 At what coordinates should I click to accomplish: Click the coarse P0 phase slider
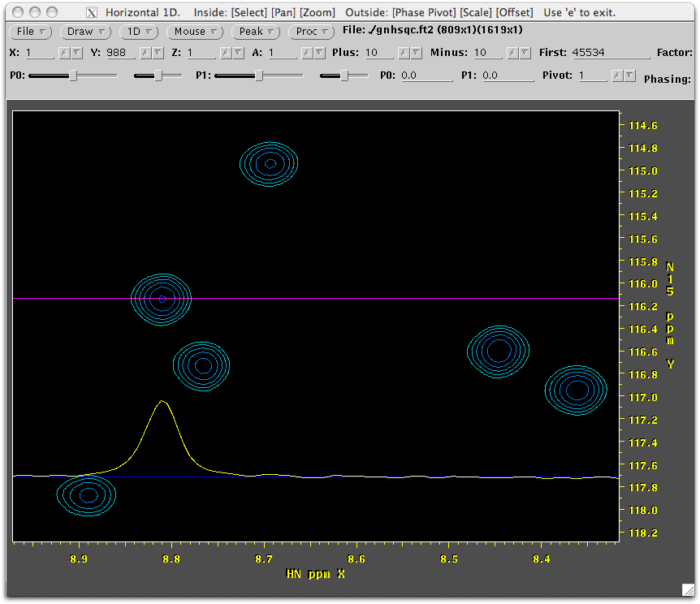coord(73,75)
